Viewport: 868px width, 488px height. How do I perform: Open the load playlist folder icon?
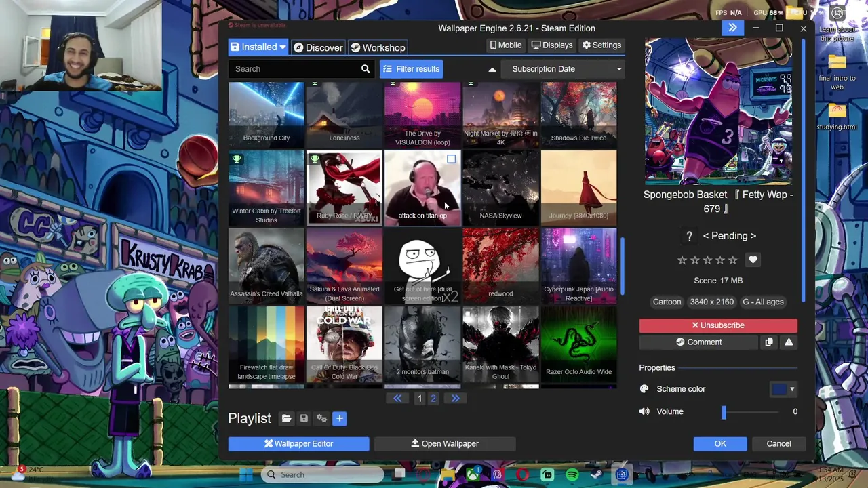(286, 419)
